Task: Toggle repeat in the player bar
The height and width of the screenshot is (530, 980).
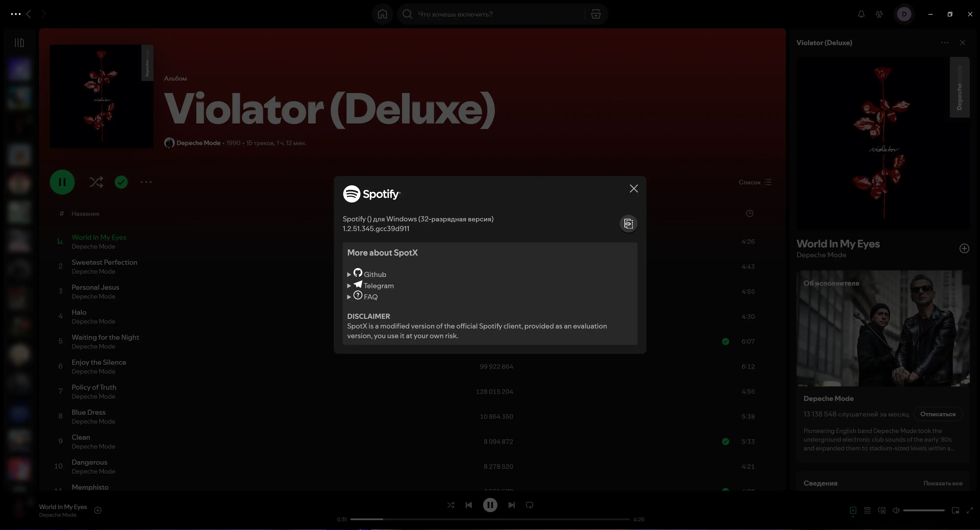Action: 529,505
